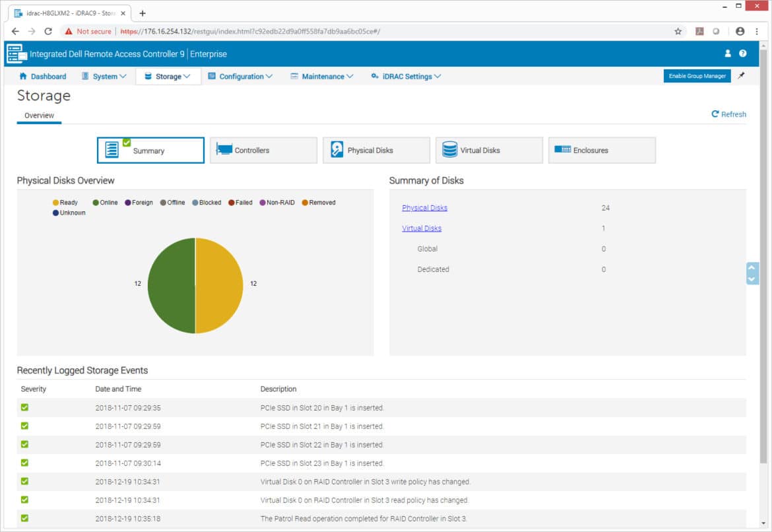Viewport: 772px width, 532px height.
Task: Select the '2018-12-19 10:35:18' timestamp
Action: [x=128, y=518]
